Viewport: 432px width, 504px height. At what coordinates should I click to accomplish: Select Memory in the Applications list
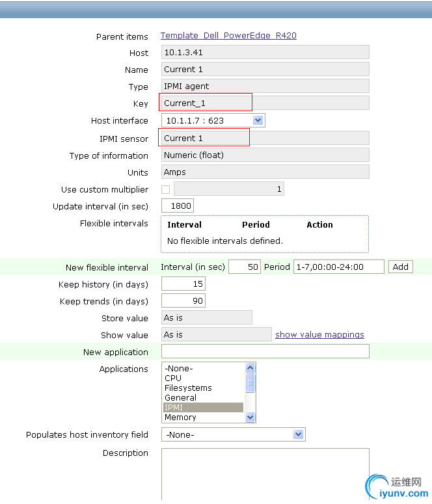coord(203,418)
